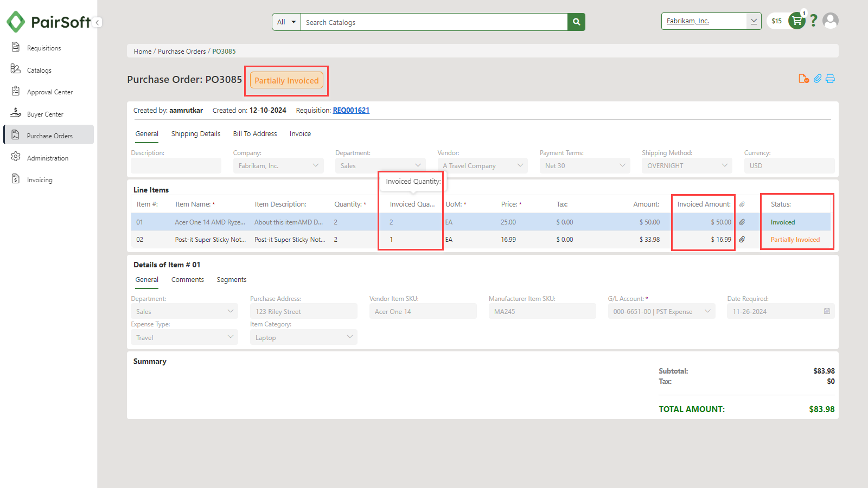Image resolution: width=868 pixels, height=488 pixels.
Task: Open the user profile avatar
Action: coord(831,21)
